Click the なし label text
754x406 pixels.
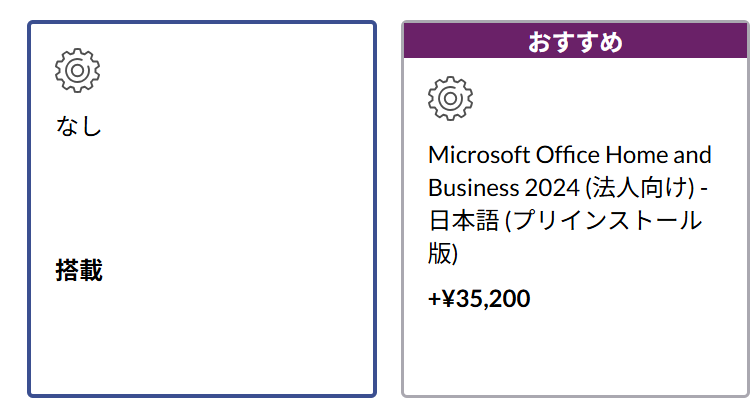[79, 127]
